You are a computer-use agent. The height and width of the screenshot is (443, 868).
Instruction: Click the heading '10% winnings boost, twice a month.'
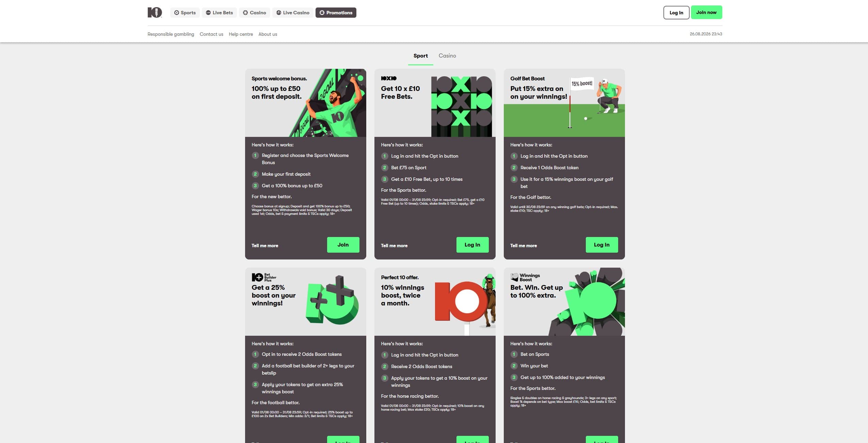403,295
